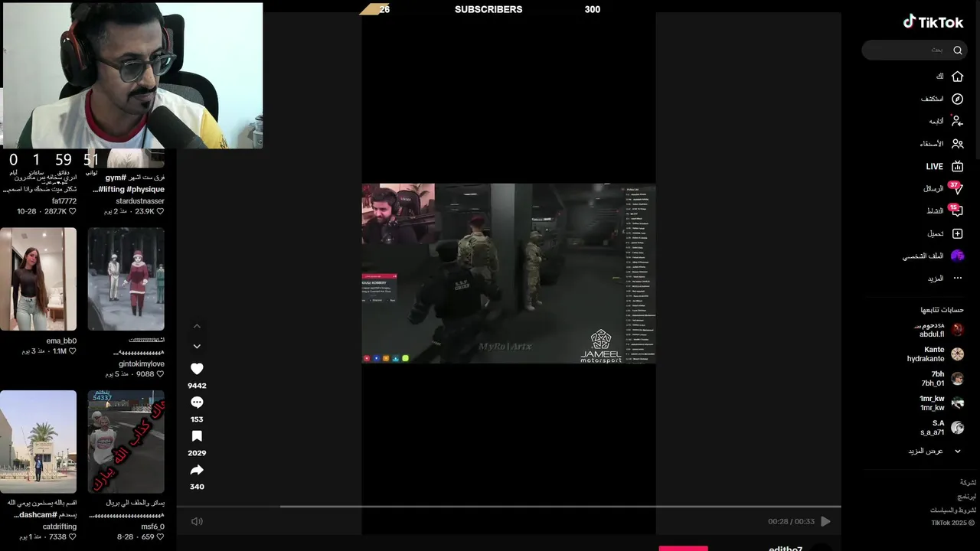Image resolution: width=980 pixels, height=551 pixels.
Task: Open the Explore compass icon
Action: [x=957, y=99]
